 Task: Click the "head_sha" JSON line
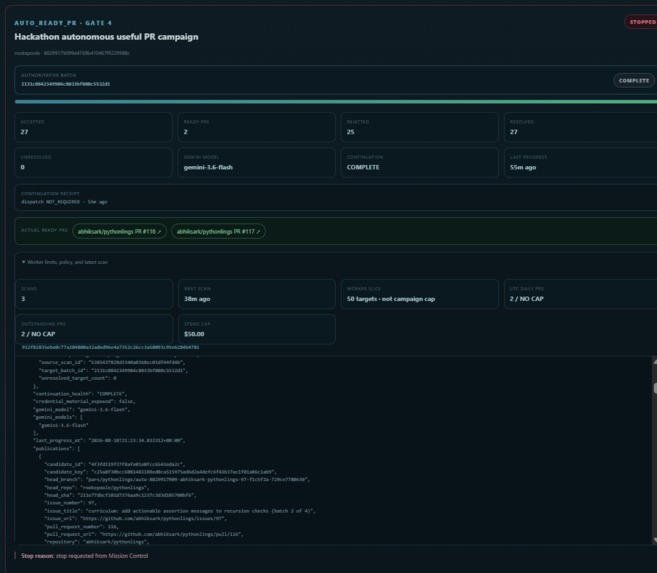(120, 495)
